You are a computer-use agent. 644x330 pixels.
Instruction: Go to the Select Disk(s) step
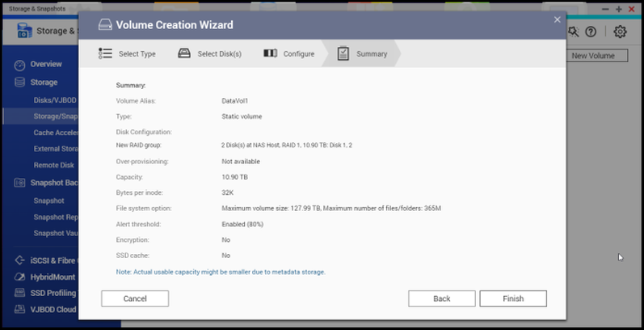[209, 54]
